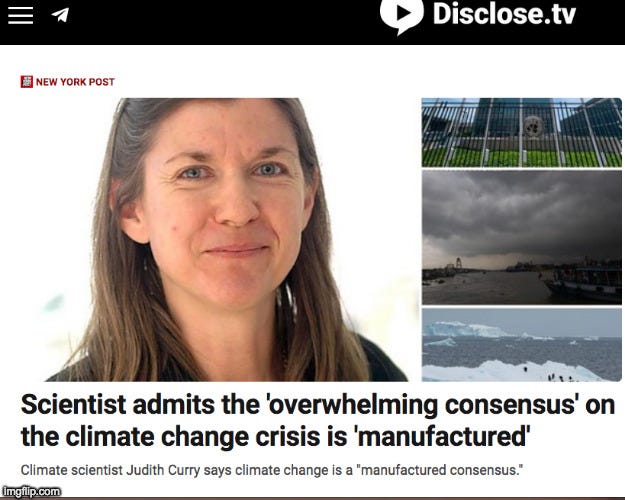Open the iceberg and penguins thumbnail
The width and height of the screenshot is (625, 500).
tap(521, 345)
